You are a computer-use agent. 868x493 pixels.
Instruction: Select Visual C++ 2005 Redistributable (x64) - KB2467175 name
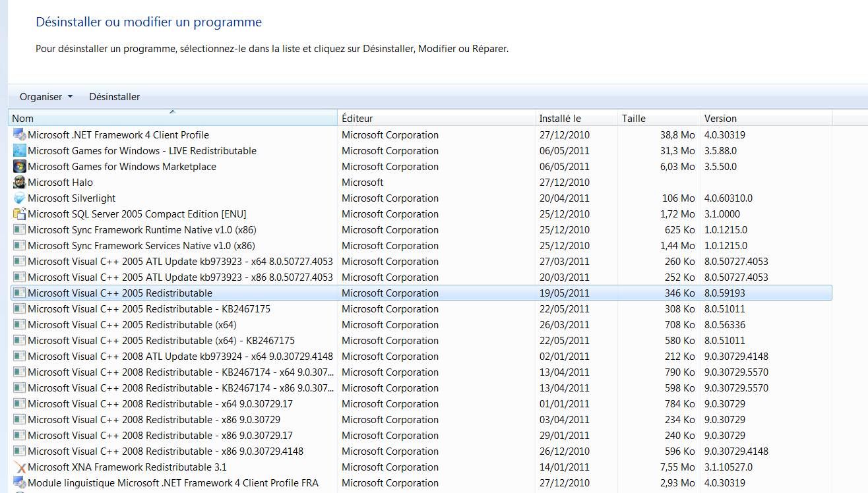tap(161, 340)
